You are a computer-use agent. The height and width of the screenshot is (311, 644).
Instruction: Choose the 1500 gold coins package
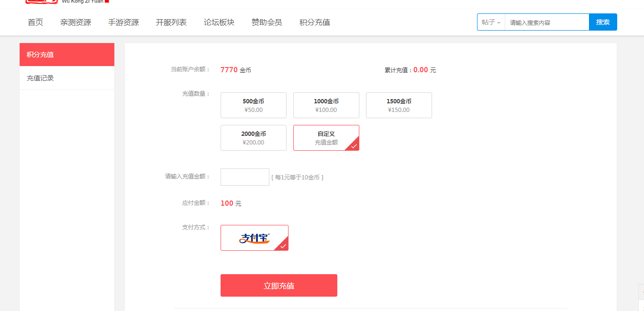tap(399, 105)
